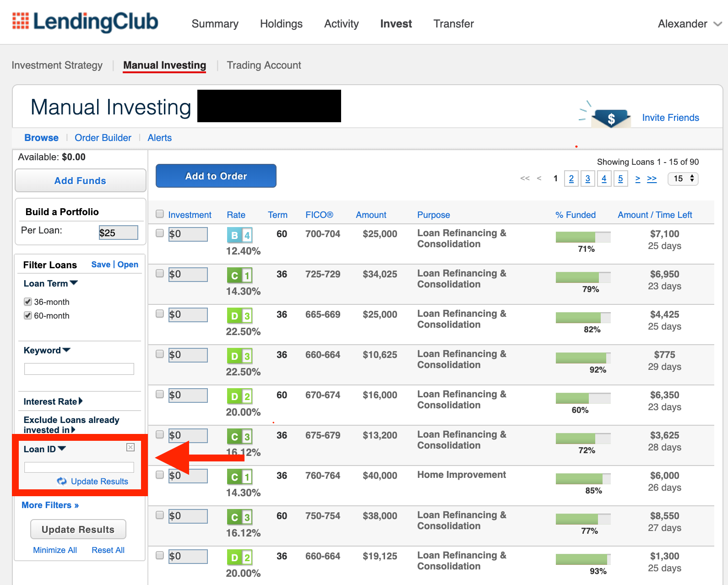Click the C3 grade badge of $38,000 loan
Screen dimensions: 728x585
point(239,517)
